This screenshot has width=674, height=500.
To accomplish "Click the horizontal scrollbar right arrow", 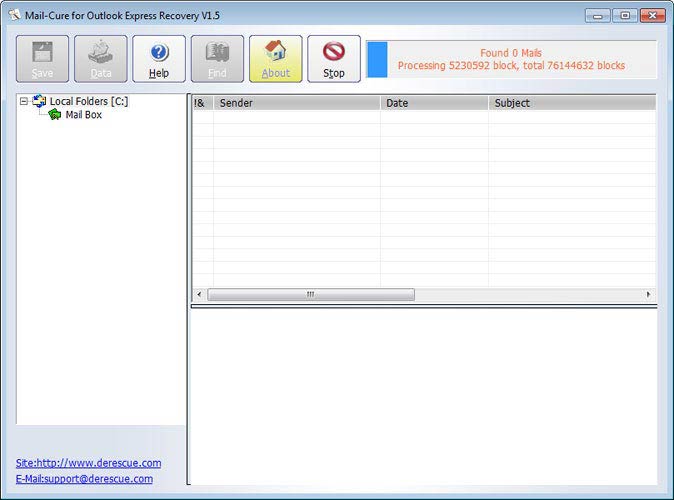I will tap(649, 294).
